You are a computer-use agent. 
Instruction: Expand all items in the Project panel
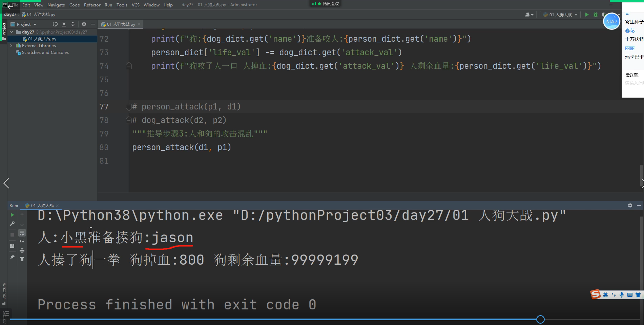coord(64,24)
